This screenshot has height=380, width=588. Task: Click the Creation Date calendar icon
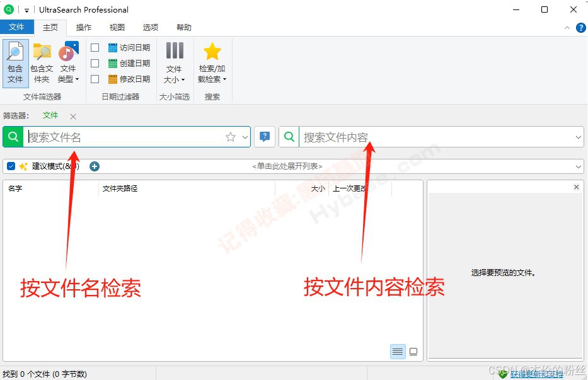(x=113, y=64)
